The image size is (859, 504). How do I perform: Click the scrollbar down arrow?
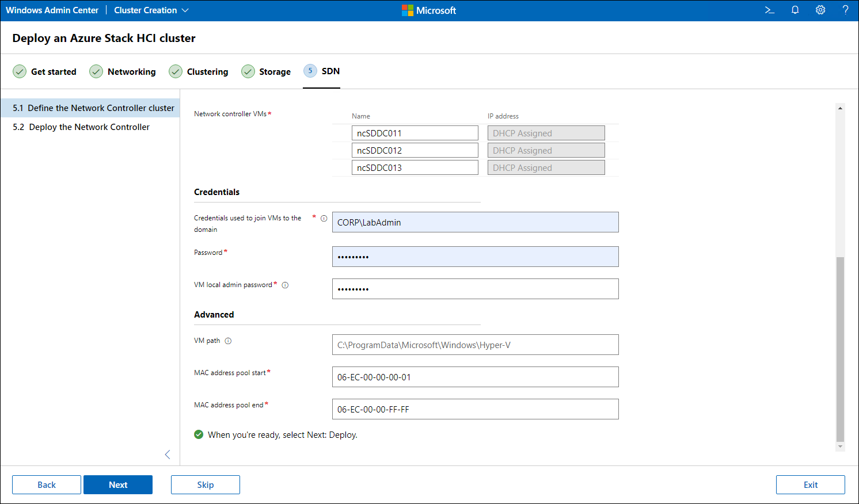pyautogui.click(x=840, y=446)
